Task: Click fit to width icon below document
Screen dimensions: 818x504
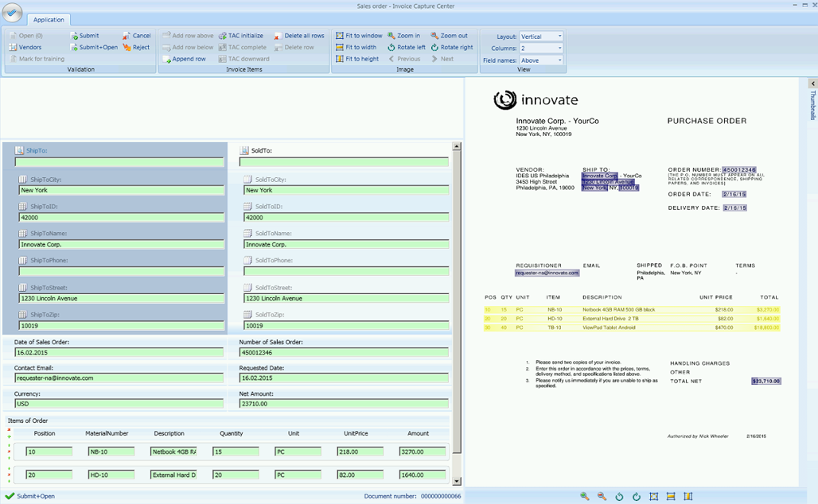Action: [671, 496]
